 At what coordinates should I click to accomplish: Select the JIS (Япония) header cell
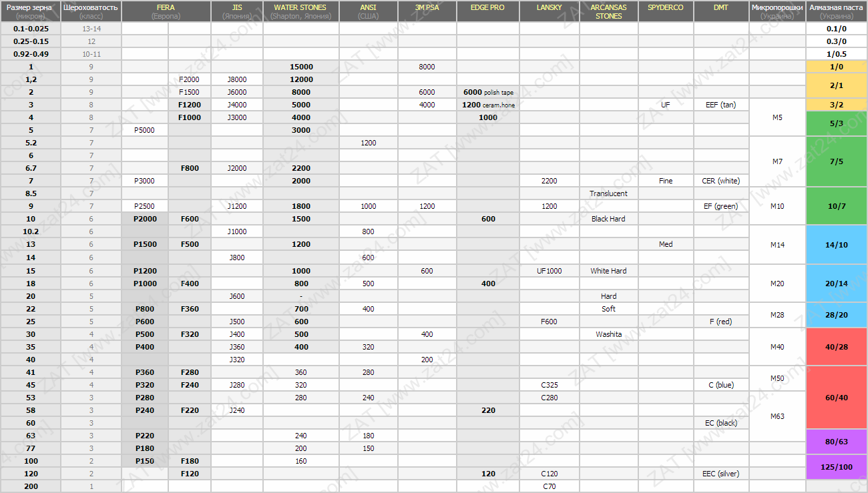pyautogui.click(x=237, y=11)
